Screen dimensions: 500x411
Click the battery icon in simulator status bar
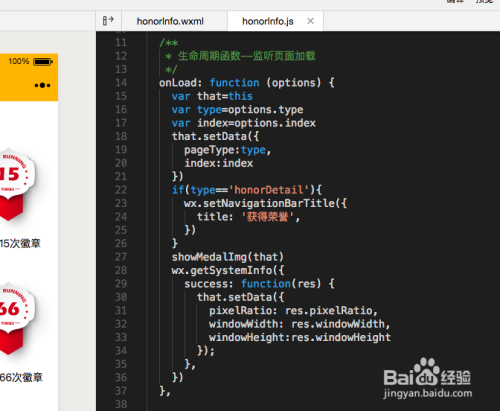pos(43,62)
